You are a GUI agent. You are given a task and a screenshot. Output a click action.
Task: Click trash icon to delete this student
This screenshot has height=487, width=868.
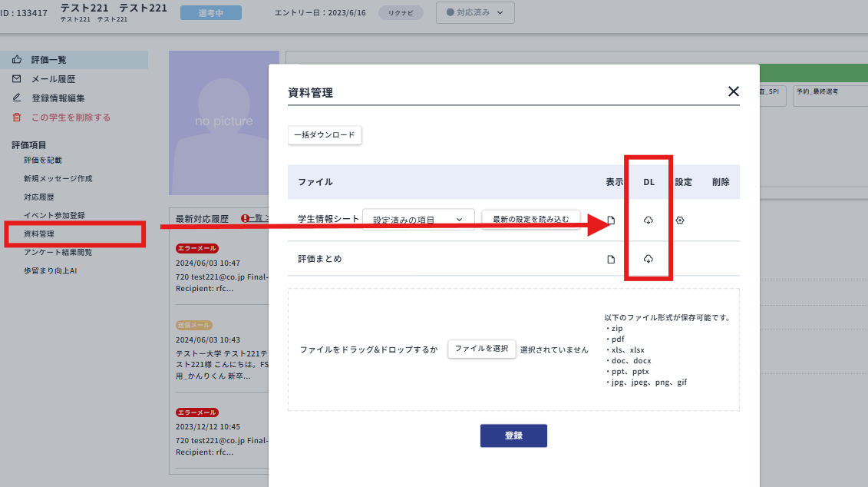coord(17,118)
